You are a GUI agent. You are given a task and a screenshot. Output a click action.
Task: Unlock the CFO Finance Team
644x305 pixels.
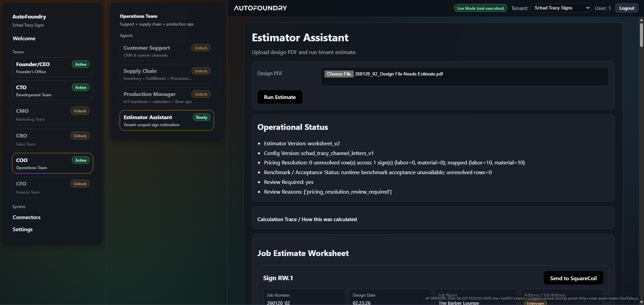[80, 184]
